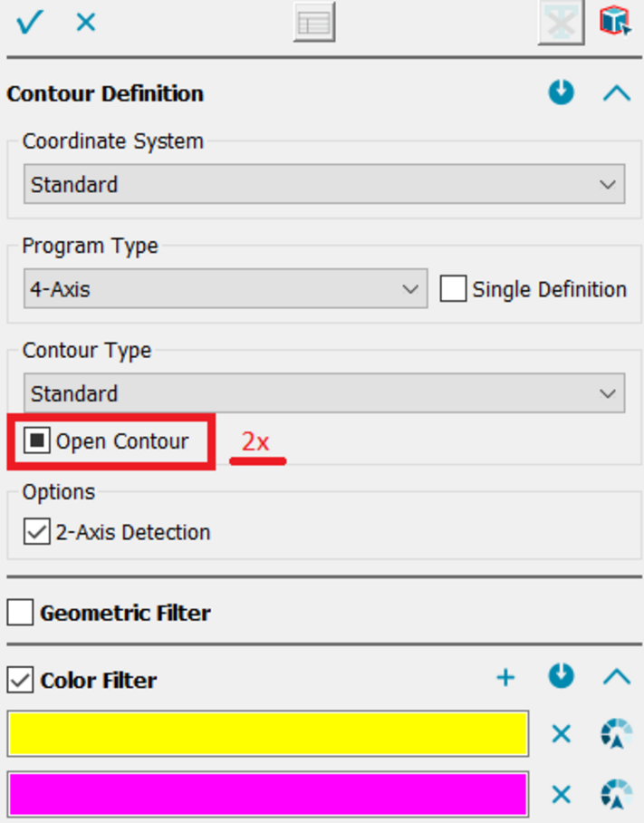This screenshot has height=823, width=644.
Task: Toggle the Open Contour checkbox
Action: [37, 441]
